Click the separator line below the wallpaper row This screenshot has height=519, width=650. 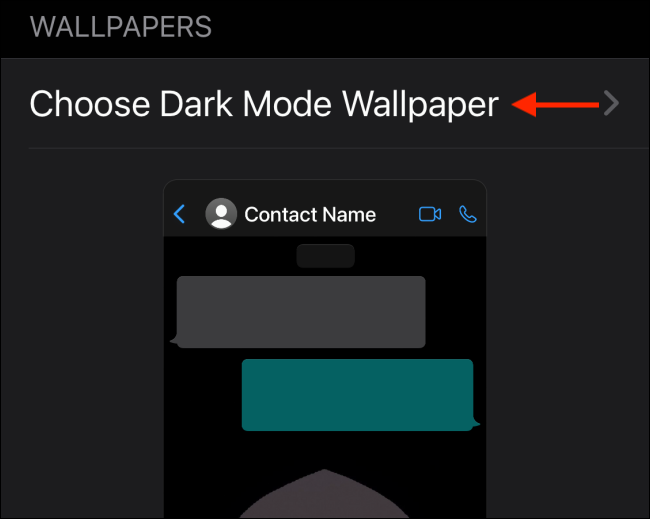tap(339, 148)
